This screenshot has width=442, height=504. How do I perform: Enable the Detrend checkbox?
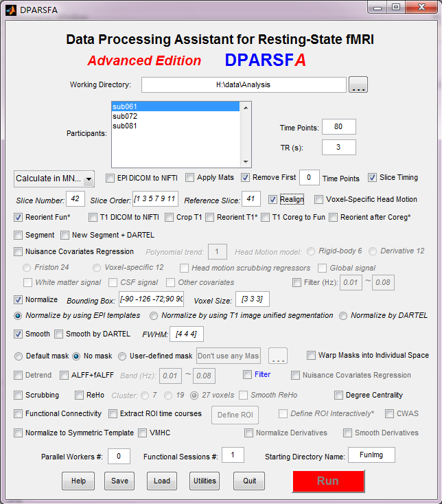pyautogui.click(x=18, y=376)
